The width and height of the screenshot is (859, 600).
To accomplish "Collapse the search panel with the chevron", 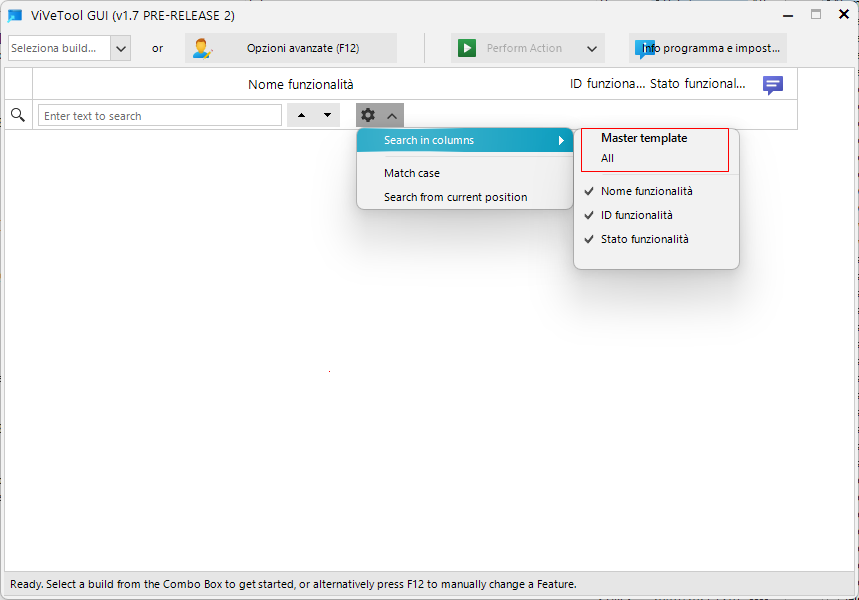I will tap(391, 114).
